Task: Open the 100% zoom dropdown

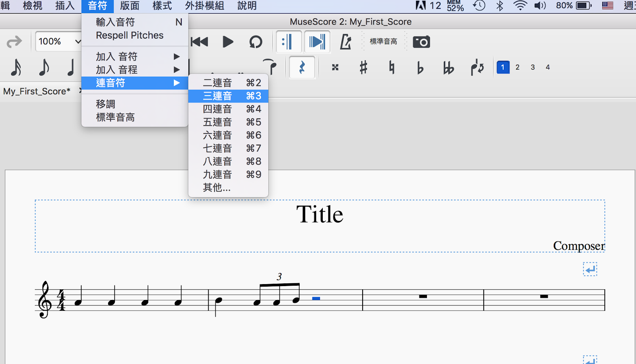Action: point(58,41)
